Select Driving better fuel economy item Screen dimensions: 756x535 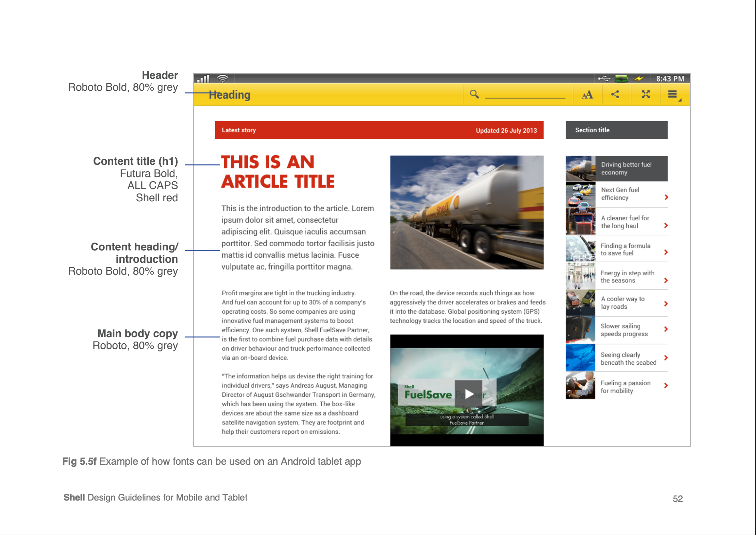(x=616, y=169)
